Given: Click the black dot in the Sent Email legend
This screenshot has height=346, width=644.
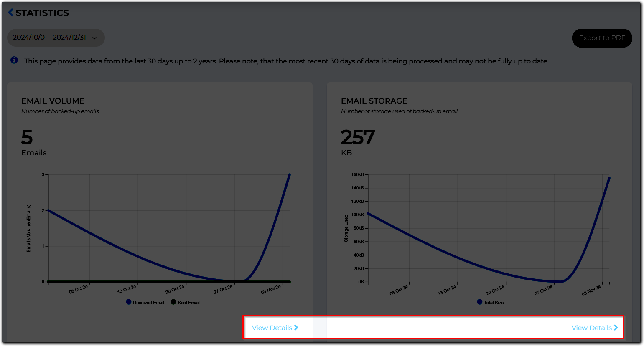Looking at the screenshot, I should tap(173, 302).
